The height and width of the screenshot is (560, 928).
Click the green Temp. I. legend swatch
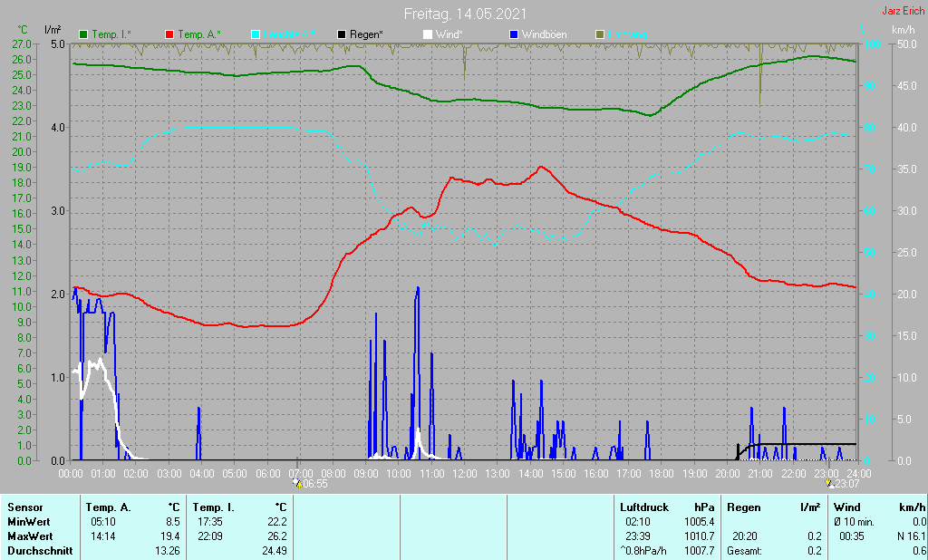(x=83, y=35)
